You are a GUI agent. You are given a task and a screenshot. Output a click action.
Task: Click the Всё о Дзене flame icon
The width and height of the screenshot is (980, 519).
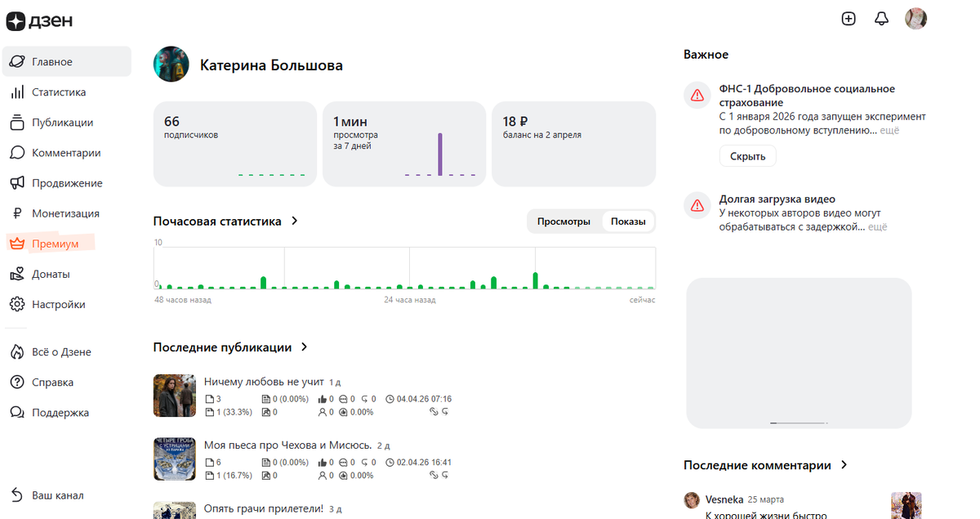17,352
